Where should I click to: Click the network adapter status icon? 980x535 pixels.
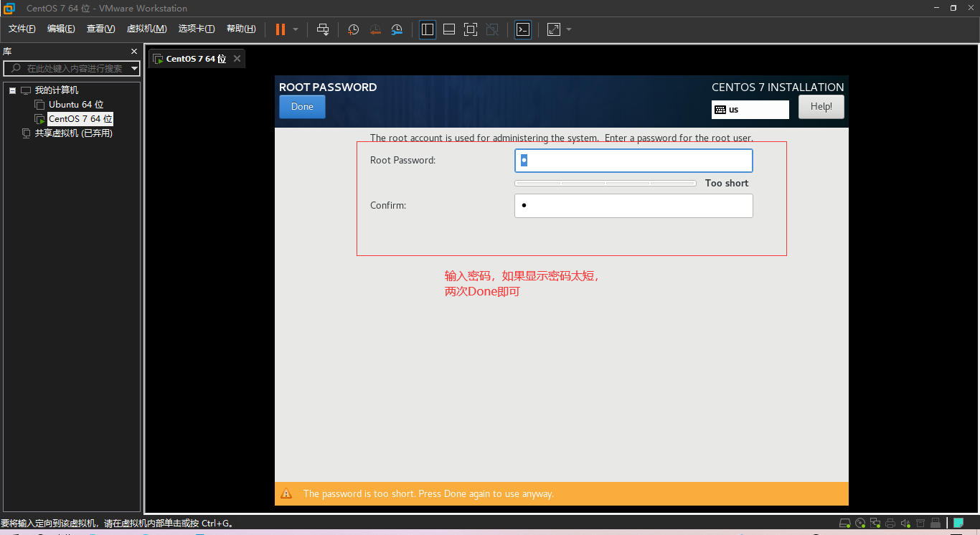click(875, 523)
